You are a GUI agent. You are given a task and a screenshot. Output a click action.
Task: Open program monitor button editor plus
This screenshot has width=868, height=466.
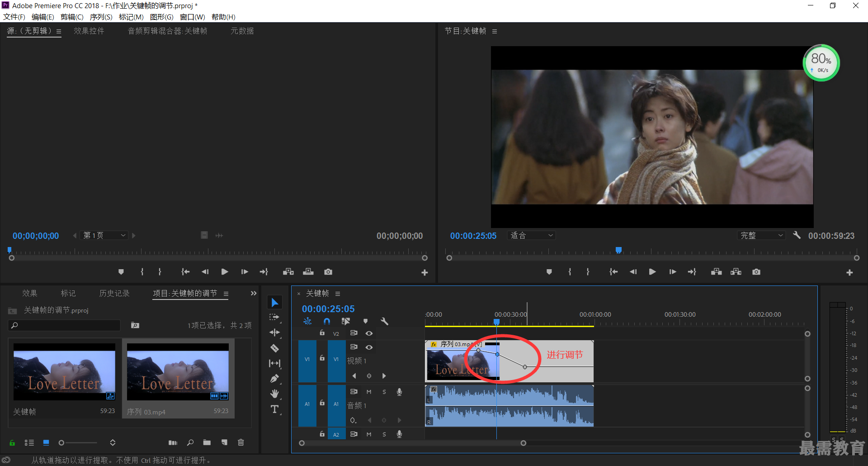849,272
